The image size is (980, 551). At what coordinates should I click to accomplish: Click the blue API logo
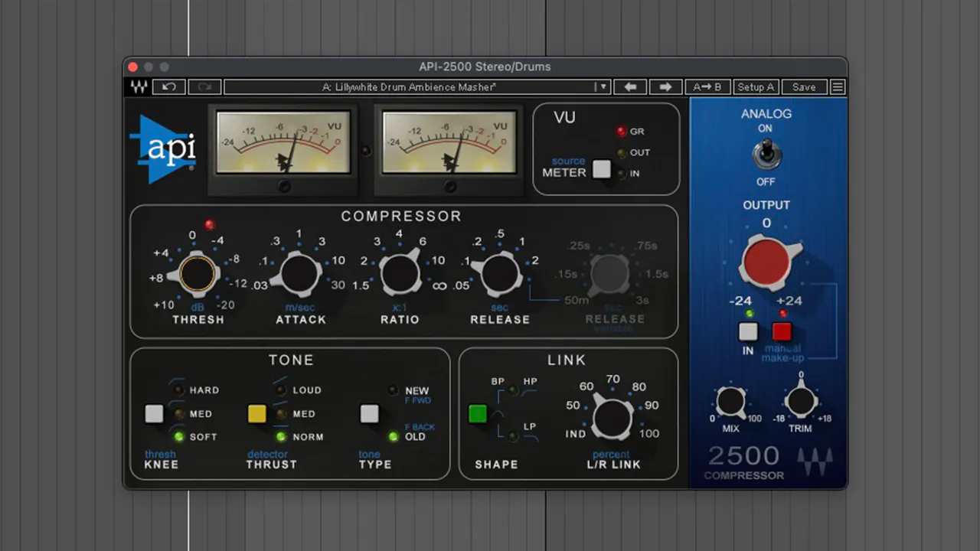pos(162,149)
